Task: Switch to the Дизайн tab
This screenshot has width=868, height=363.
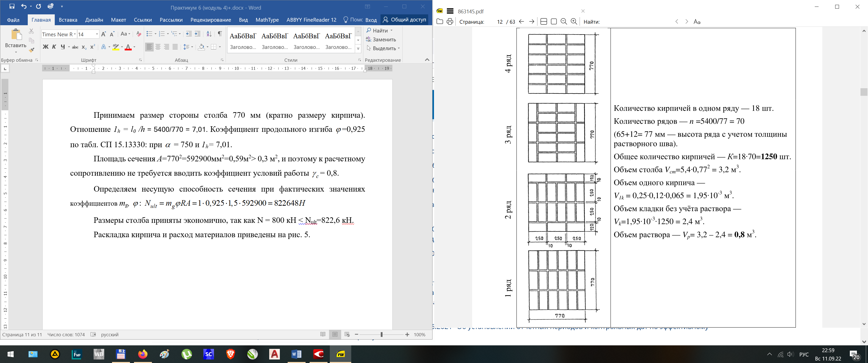Action: pyautogui.click(x=94, y=20)
